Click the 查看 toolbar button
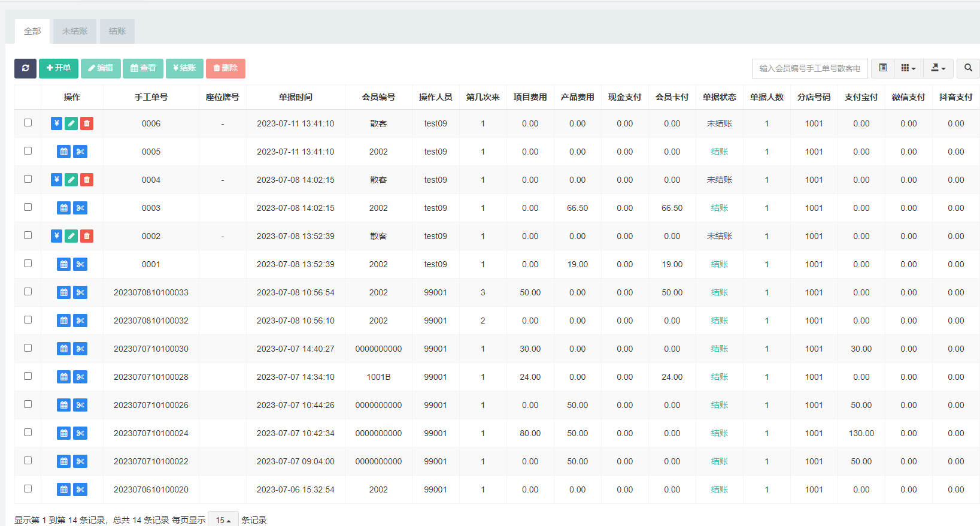Viewport: 980px width, 526px height. click(x=143, y=68)
